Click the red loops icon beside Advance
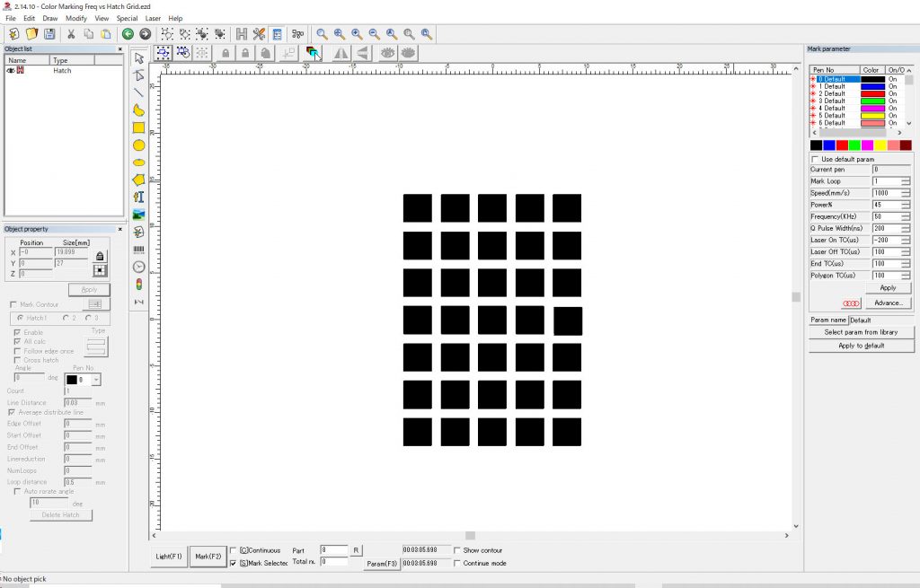920x588 pixels. tap(851, 303)
